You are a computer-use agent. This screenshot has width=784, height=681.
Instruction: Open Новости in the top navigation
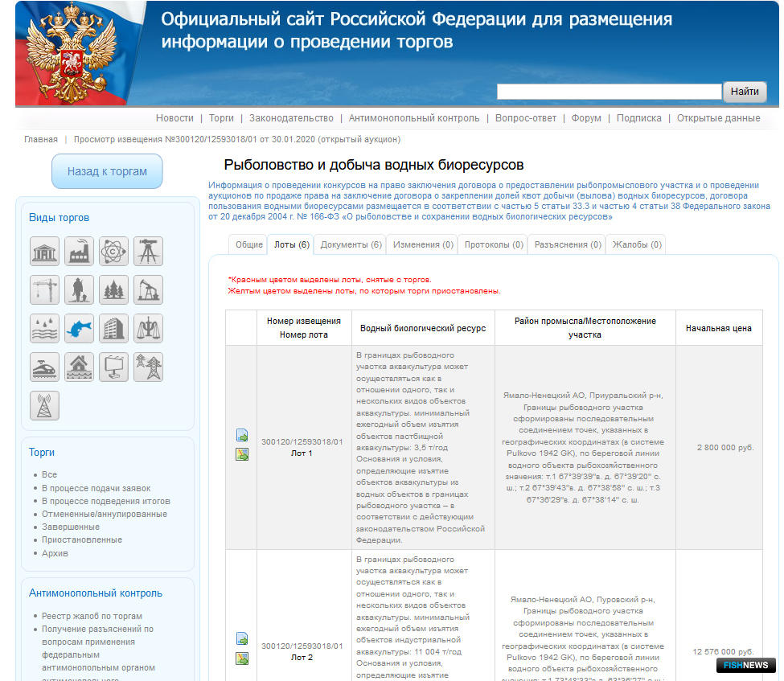click(x=174, y=118)
